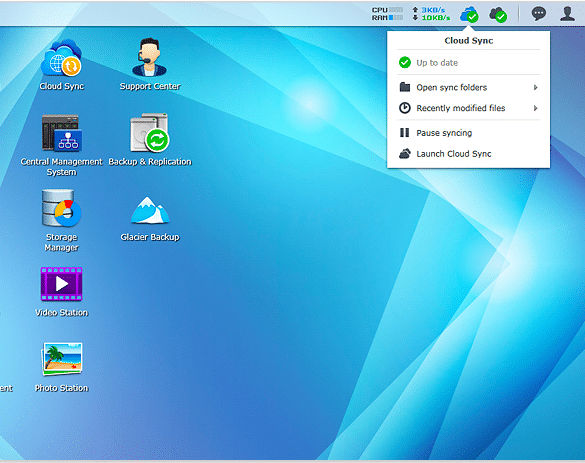This screenshot has height=463, width=585.
Task: Open the notifications speech bubble icon
Action: click(x=538, y=14)
